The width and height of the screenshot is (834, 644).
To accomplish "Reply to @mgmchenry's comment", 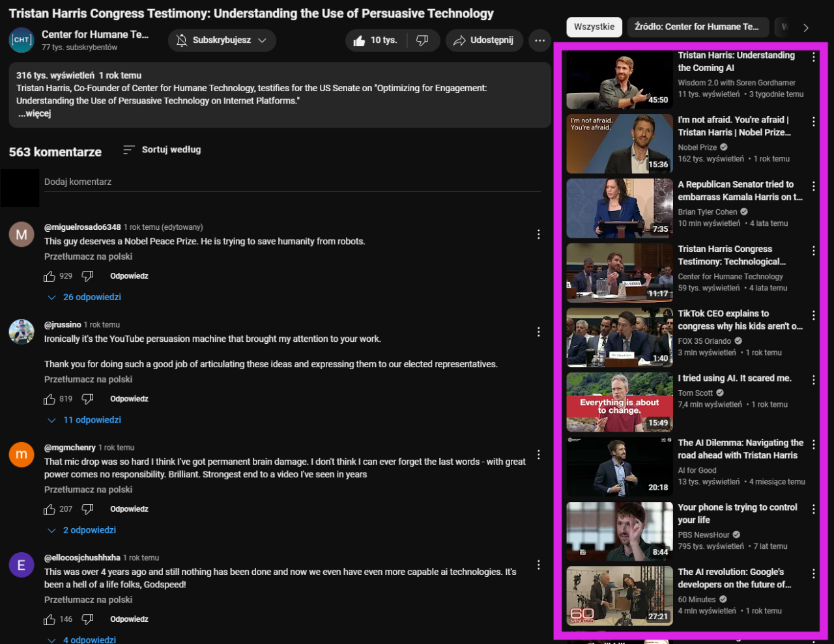I will click(129, 509).
